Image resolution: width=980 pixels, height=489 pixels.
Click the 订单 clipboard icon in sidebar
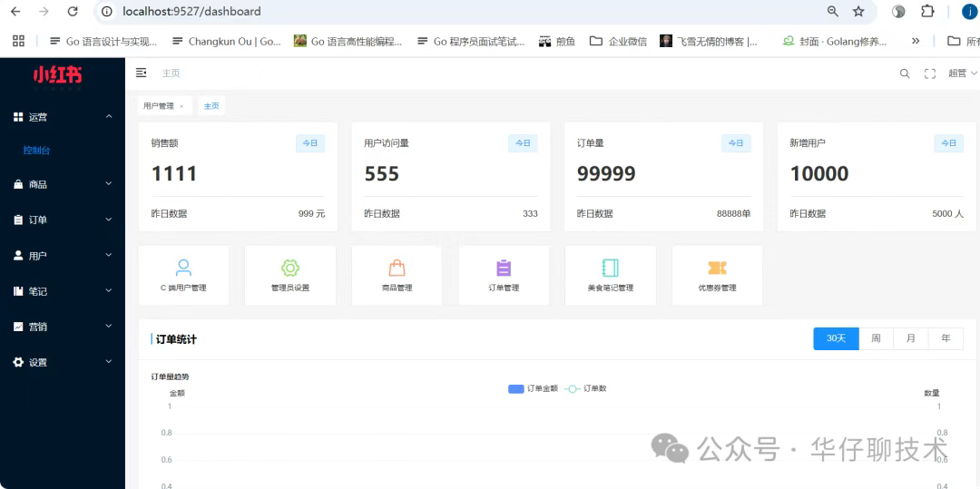coord(18,220)
